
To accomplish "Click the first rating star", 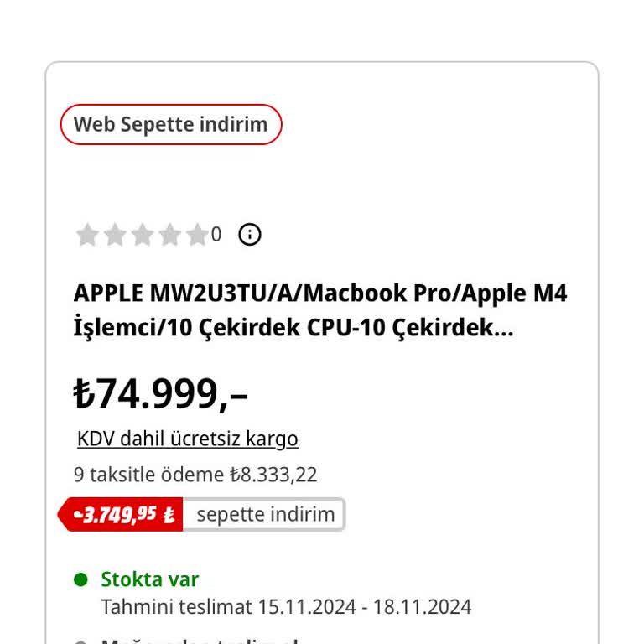I will 87,235.
